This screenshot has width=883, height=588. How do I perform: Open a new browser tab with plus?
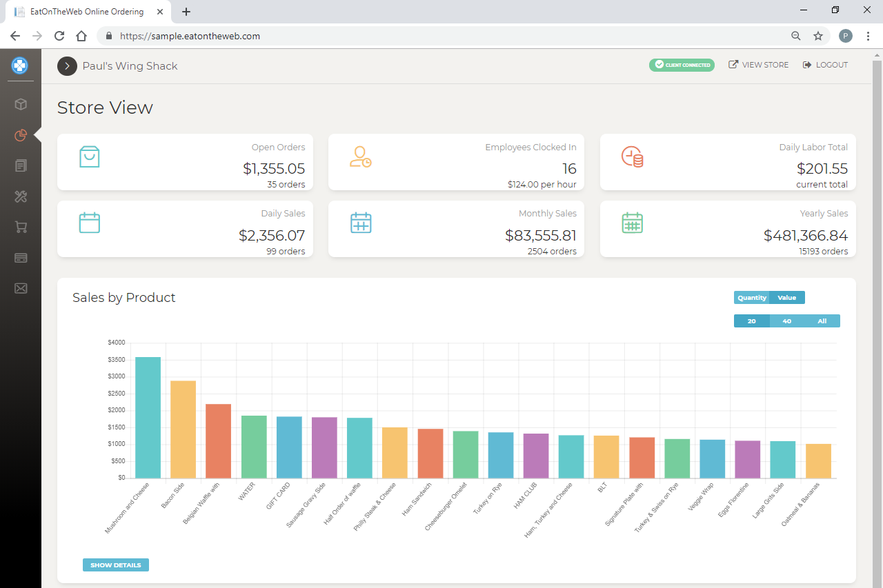[x=186, y=12]
